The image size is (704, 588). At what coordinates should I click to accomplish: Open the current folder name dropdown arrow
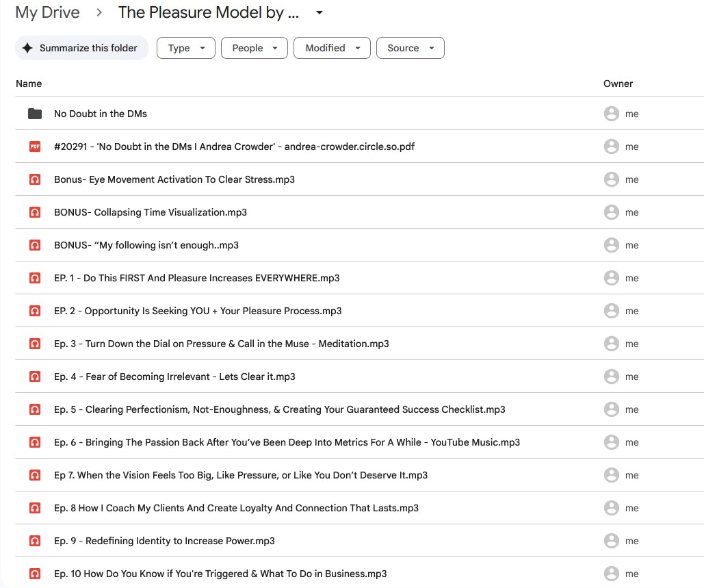point(319,13)
